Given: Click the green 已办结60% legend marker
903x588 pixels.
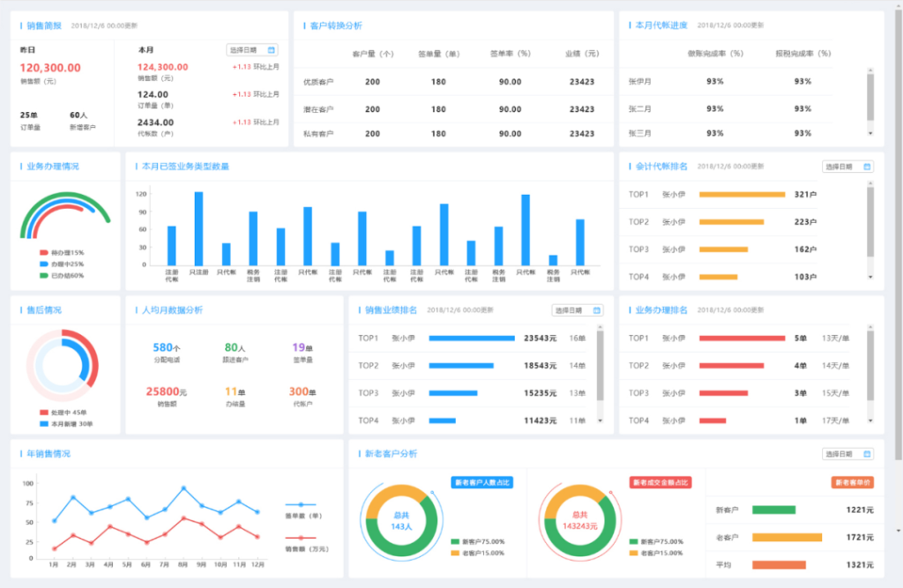Looking at the screenshot, I should (44, 275).
